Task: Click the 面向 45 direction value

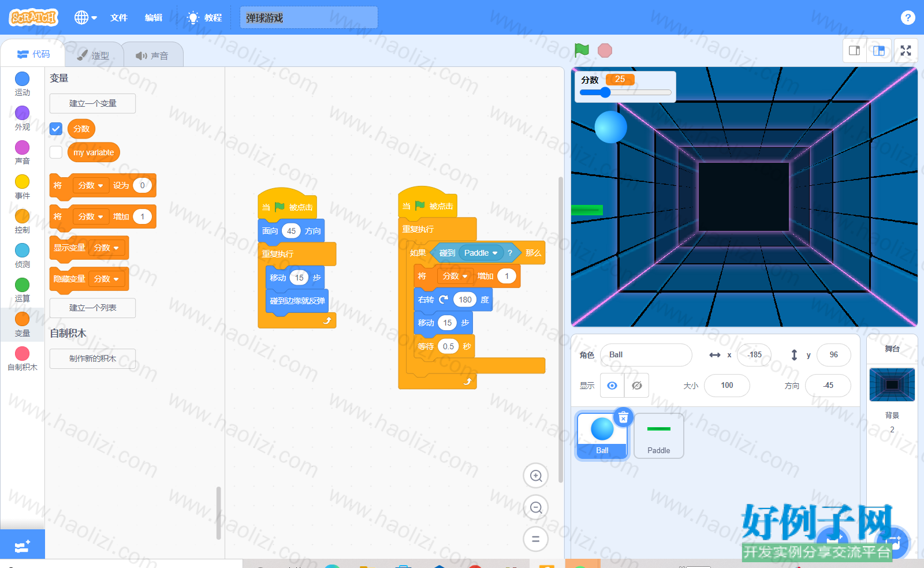Action: (291, 231)
